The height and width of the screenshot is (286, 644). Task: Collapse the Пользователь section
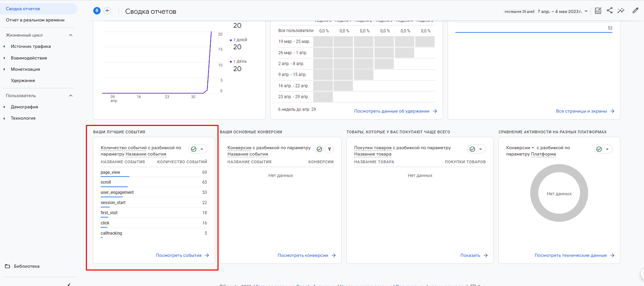click(71, 96)
